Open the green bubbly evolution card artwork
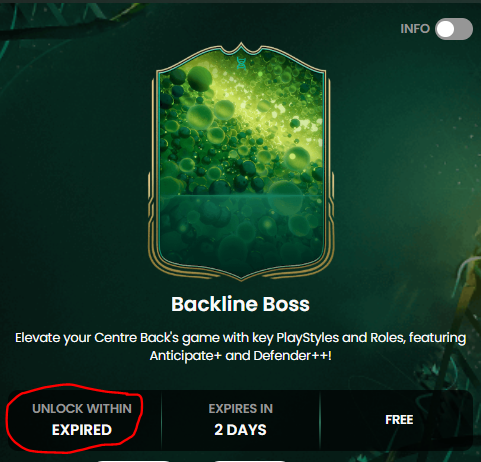The image size is (481, 462). coord(241,162)
